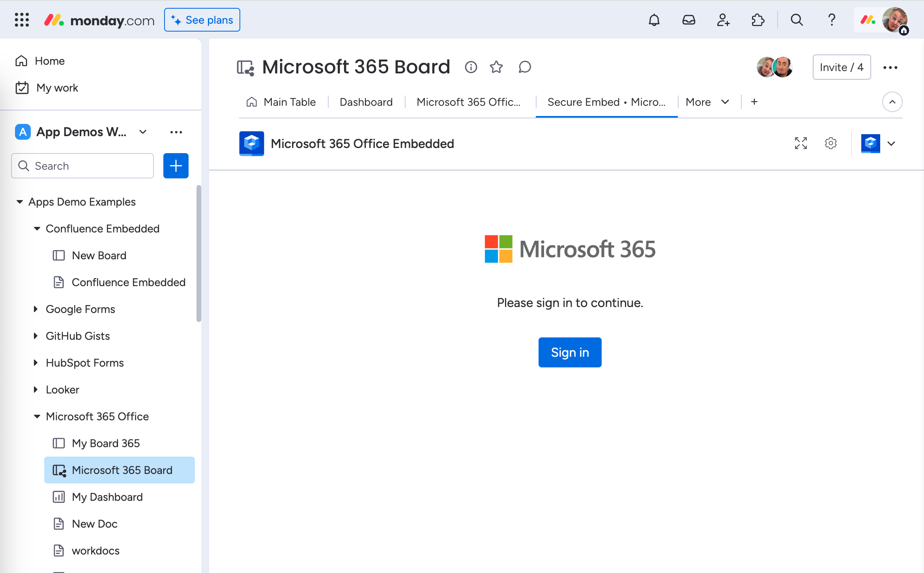Open the board settings gear icon
Image resolution: width=924 pixels, height=573 pixels.
click(830, 143)
